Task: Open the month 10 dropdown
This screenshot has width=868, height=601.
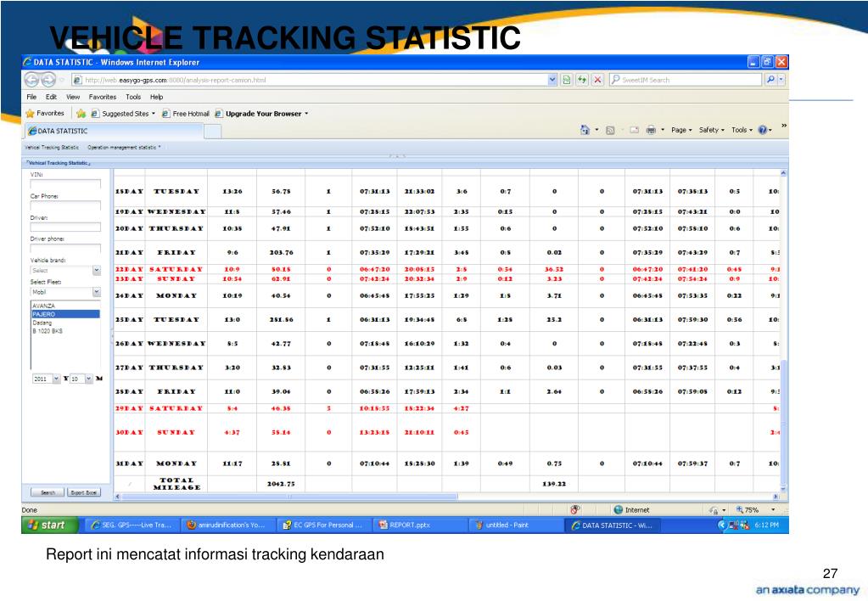Action: pyautogui.click(x=88, y=379)
